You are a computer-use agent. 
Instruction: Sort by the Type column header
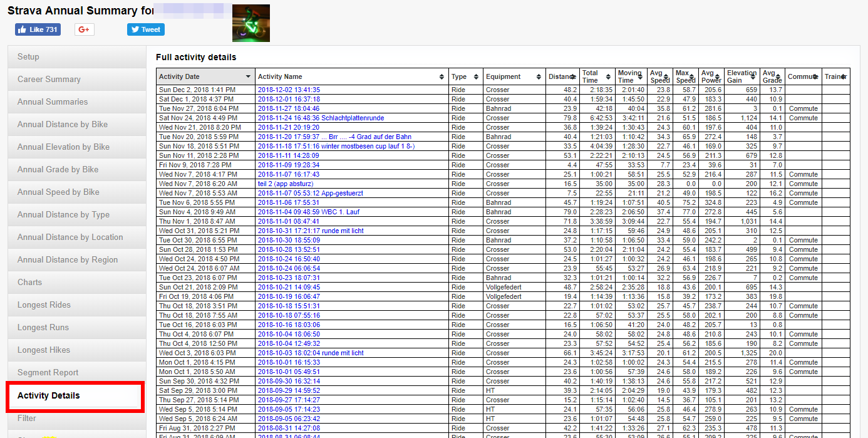tap(466, 76)
